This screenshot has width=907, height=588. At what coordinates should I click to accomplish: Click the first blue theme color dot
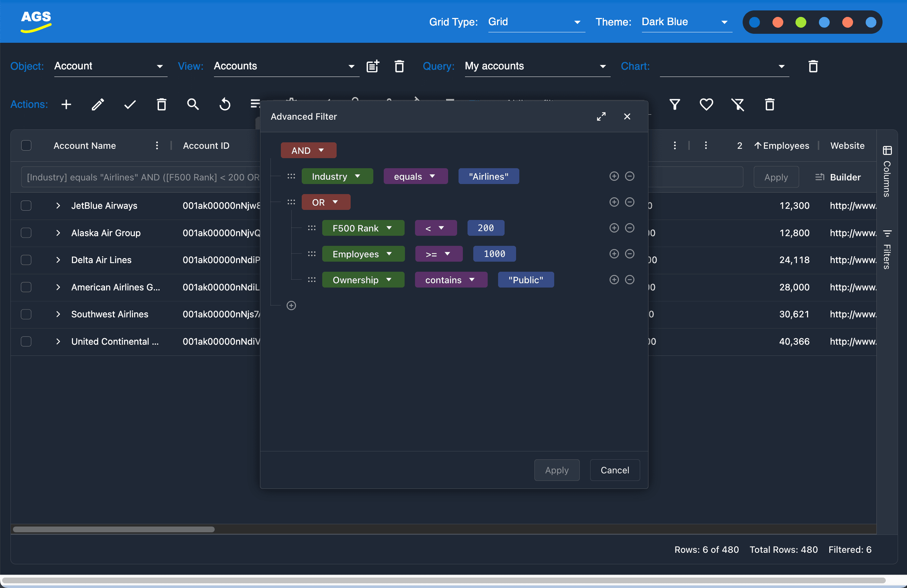[x=755, y=22]
